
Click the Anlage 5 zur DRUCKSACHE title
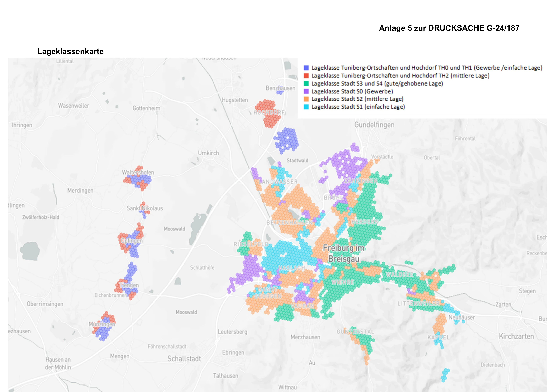[449, 28]
